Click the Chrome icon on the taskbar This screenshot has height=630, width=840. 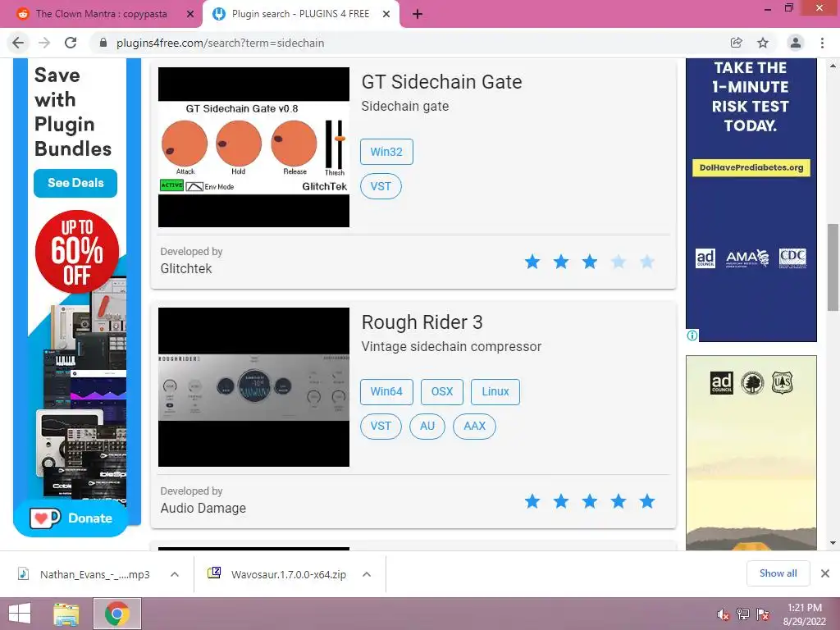(116, 614)
